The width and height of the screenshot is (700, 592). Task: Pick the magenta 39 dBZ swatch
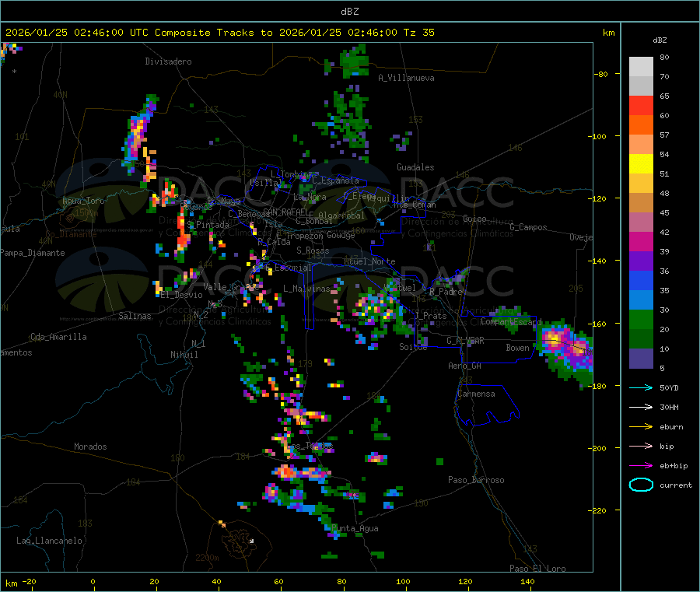click(641, 241)
